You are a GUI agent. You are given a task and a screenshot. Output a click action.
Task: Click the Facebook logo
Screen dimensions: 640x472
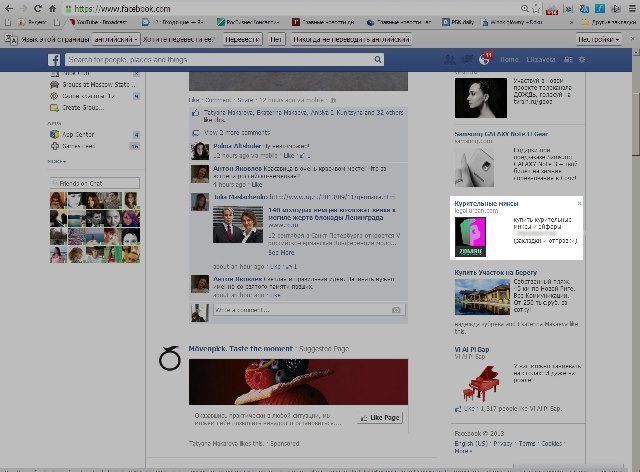(x=54, y=60)
